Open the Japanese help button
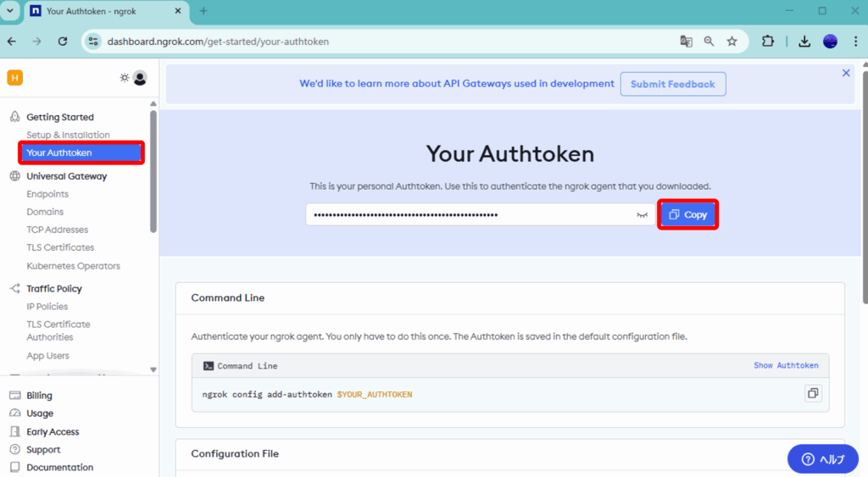 822,458
